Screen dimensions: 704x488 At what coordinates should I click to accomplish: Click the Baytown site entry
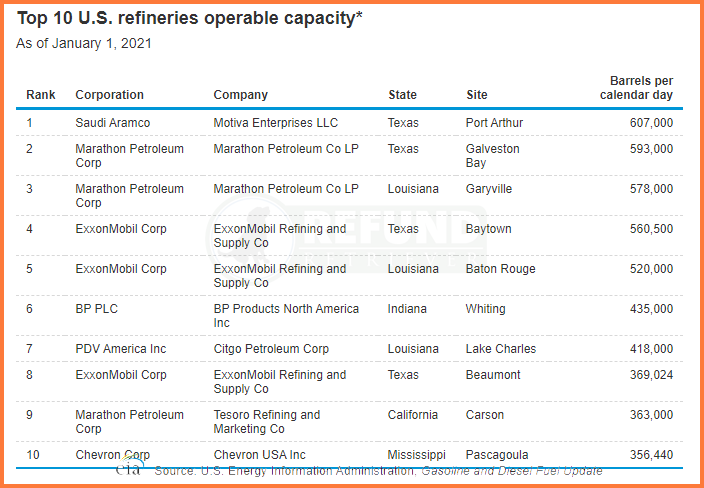click(x=488, y=229)
